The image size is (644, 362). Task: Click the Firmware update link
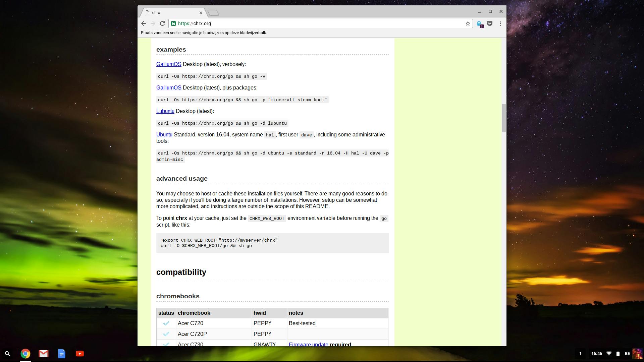coord(308,344)
